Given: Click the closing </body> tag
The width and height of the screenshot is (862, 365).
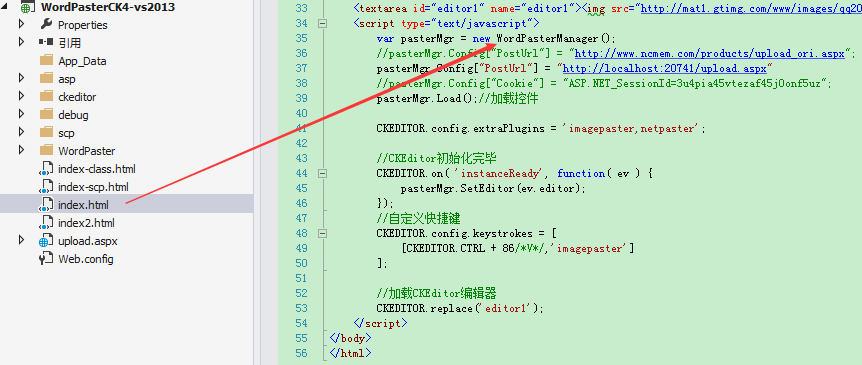Looking at the screenshot, I should (350, 338).
